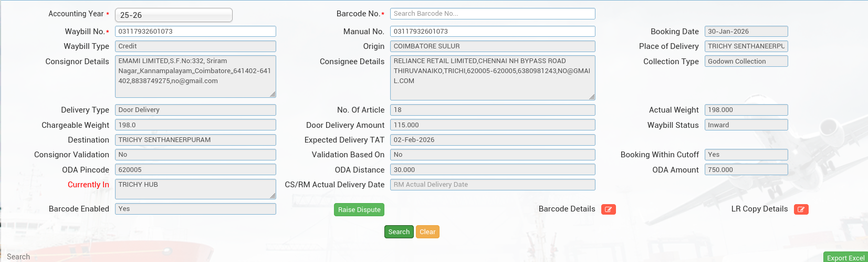Select the Manual No. input field
The height and width of the screenshot is (262, 868).
[x=492, y=32]
